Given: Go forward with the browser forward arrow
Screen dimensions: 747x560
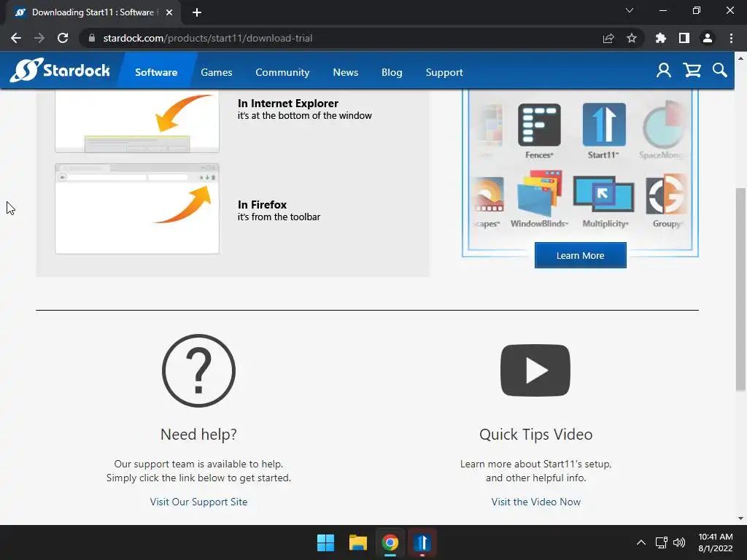Looking at the screenshot, I should (x=39, y=38).
